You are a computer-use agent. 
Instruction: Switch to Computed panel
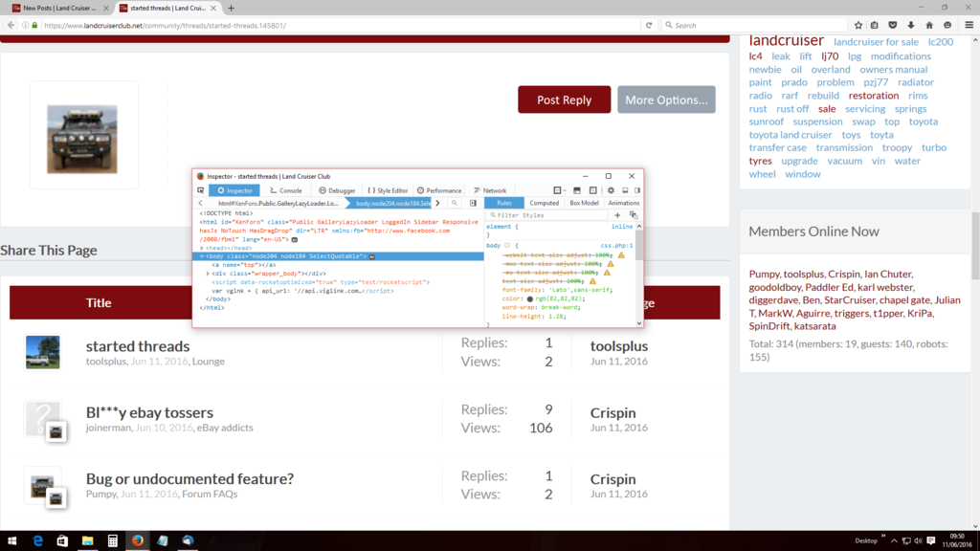tap(544, 203)
